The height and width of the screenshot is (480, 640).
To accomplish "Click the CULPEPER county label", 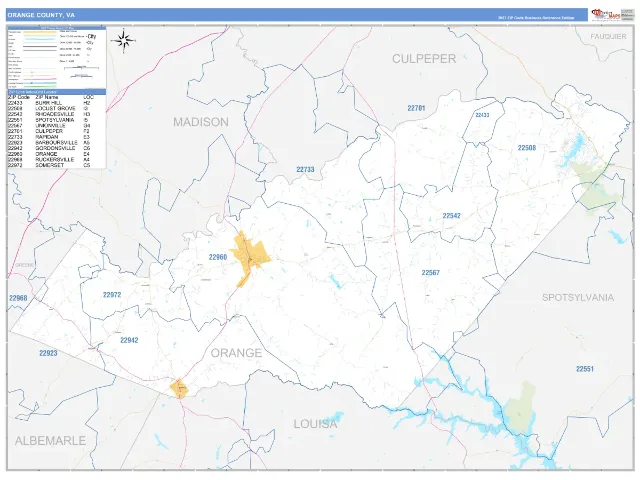I will coord(424,59).
